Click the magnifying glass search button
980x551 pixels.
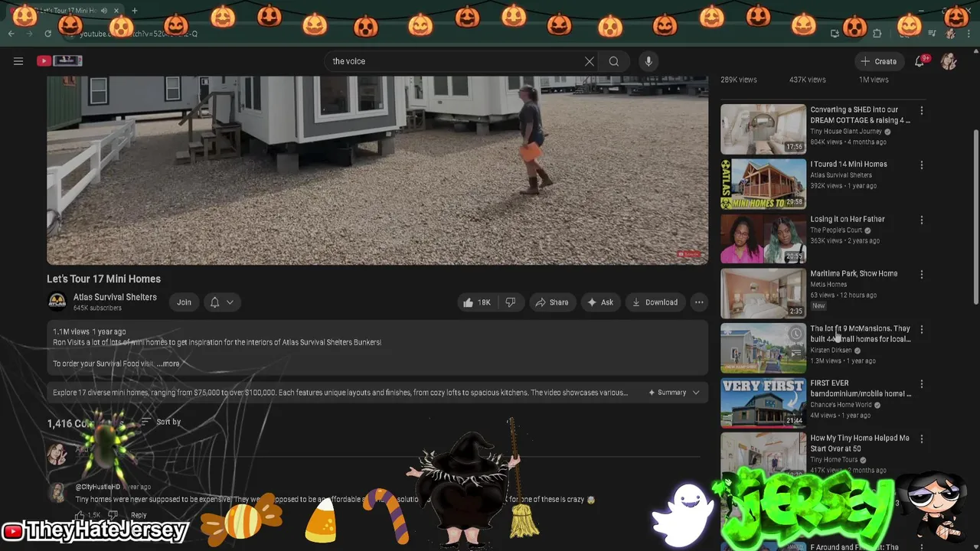[x=614, y=61]
